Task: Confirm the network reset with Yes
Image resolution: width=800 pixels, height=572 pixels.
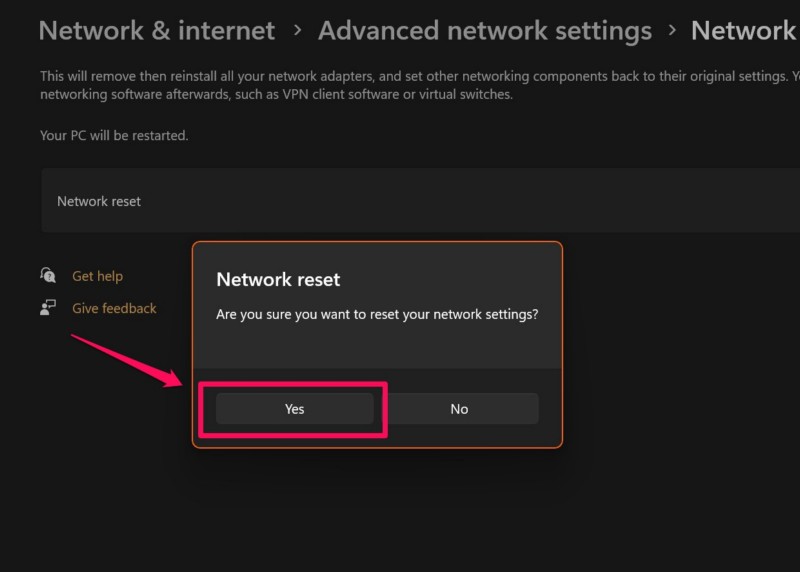Action: point(294,408)
